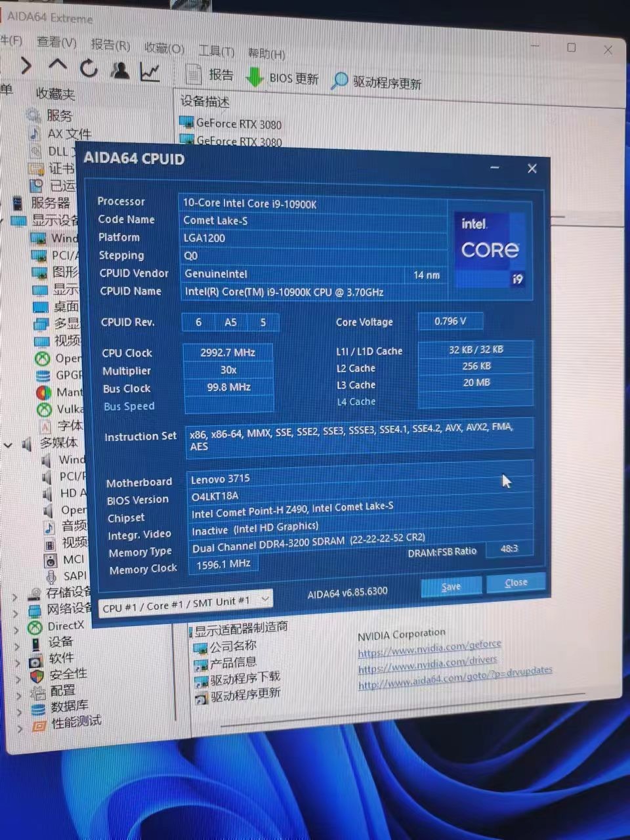Click the 软件 software icon
This screenshot has height=840, width=630.
coord(36,660)
